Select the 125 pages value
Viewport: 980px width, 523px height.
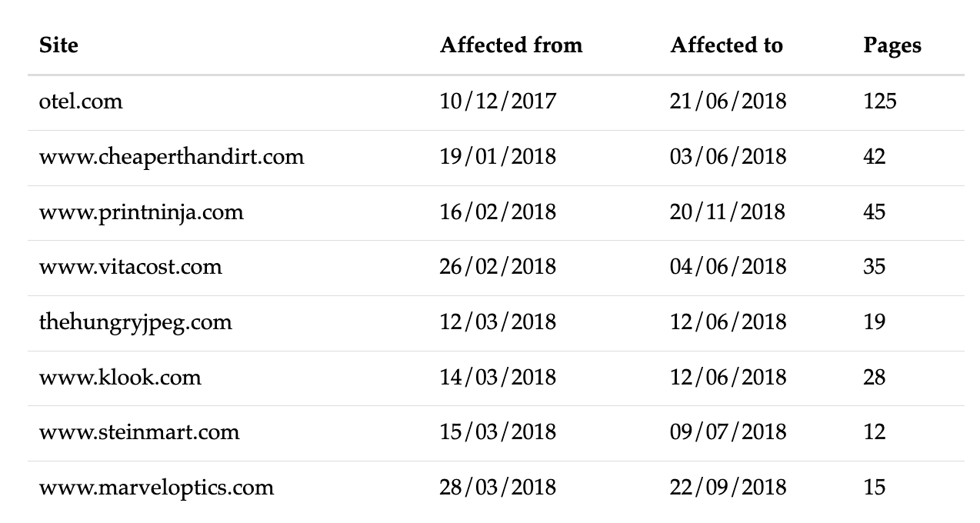click(879, 102)
